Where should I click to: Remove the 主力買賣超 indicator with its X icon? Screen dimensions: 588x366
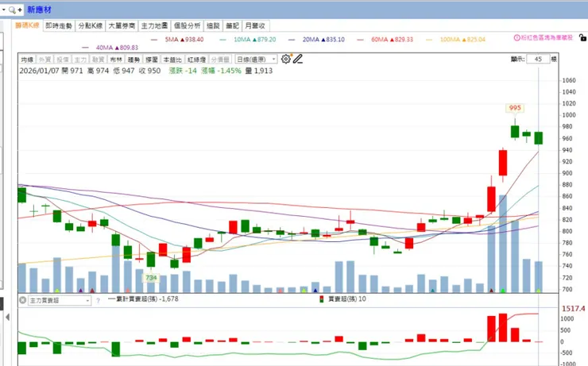[22, 300]
